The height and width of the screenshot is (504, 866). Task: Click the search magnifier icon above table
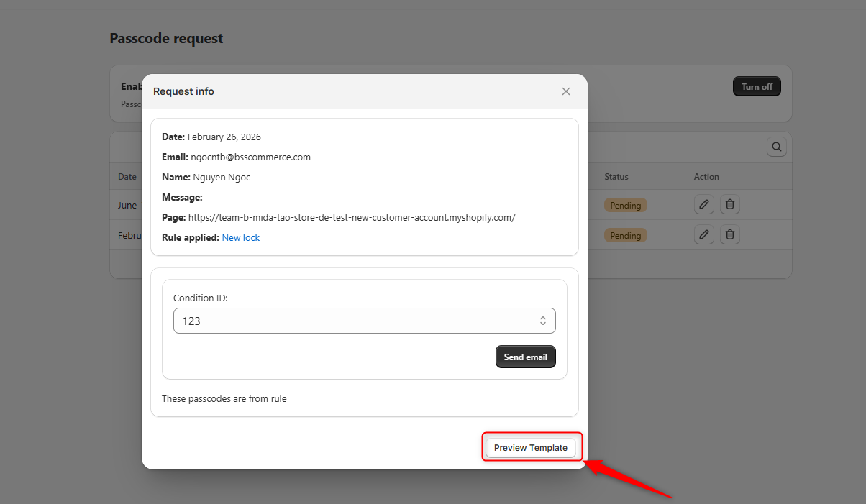click(x=776, y=147)
